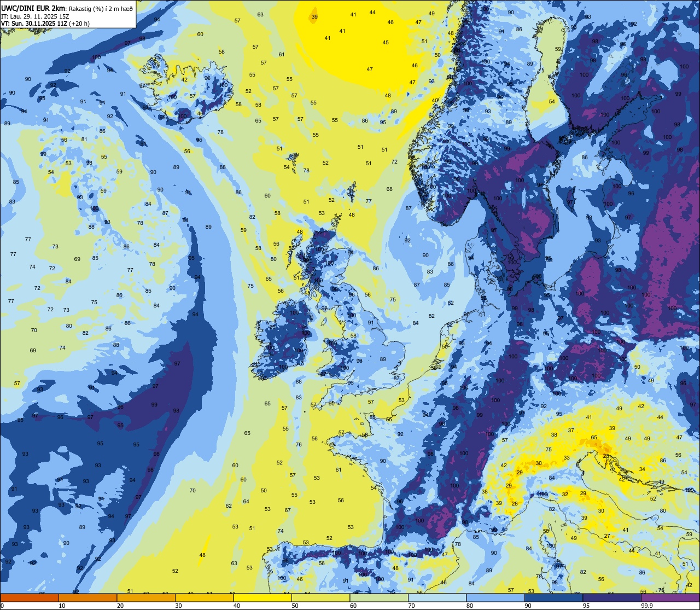Click the '23' humidity value in northeastern Italy
The height and width of the screenshot is (610, 700).
pyautogui.click(x=606, y=456)
